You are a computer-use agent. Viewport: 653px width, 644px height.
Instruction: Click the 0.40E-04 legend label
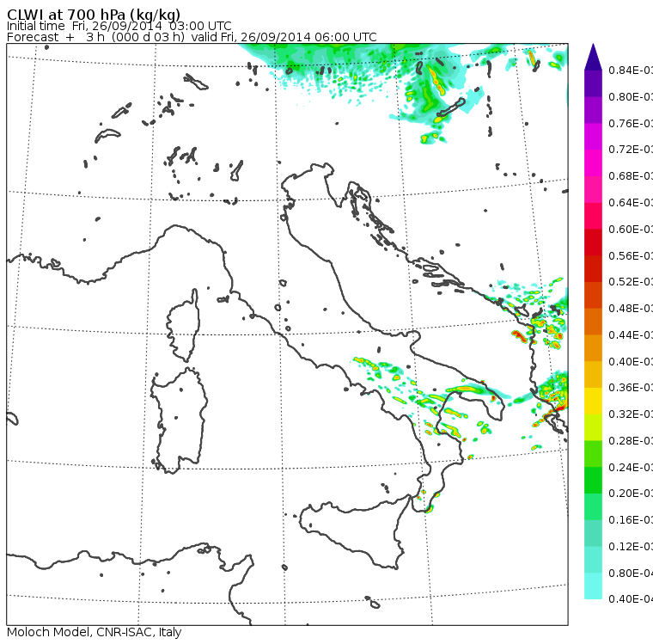click(631, 599)
